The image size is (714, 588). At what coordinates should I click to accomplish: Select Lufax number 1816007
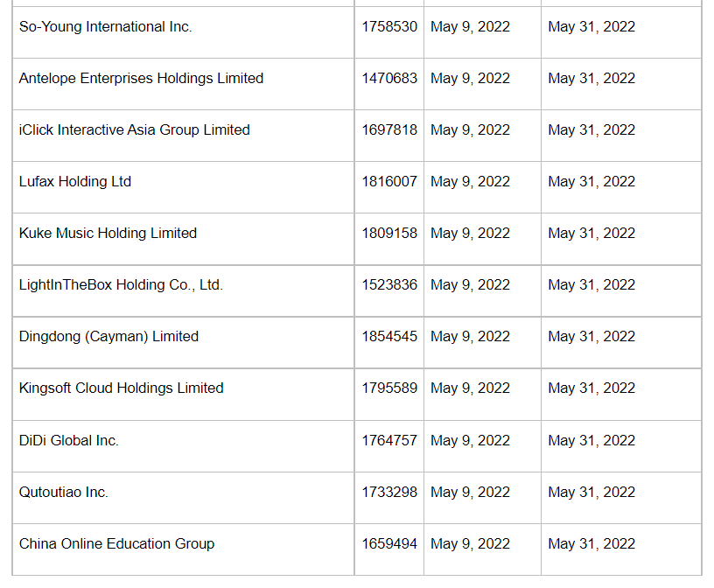[389, 182]
